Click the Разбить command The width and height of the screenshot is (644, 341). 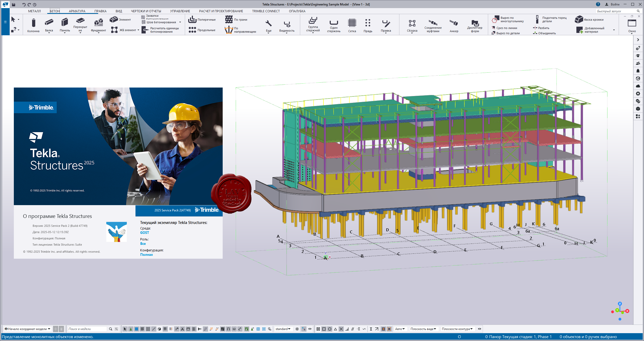pyautogui.click(x=541, y=28)
